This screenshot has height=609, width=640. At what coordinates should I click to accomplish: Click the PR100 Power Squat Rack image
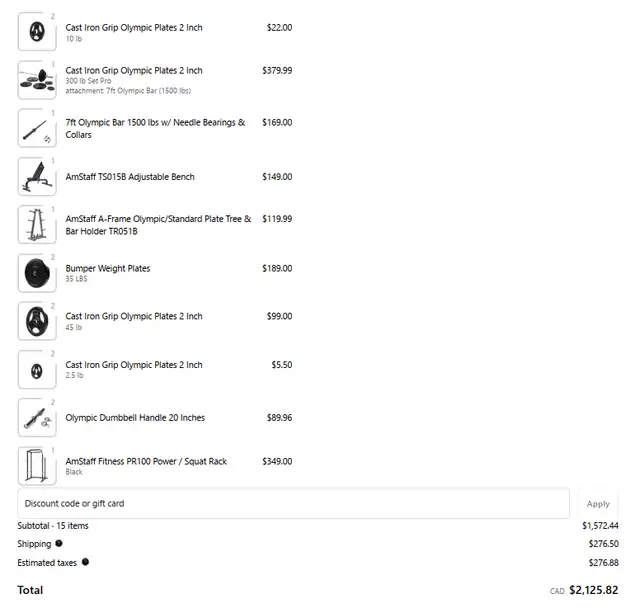pos(37,466)
